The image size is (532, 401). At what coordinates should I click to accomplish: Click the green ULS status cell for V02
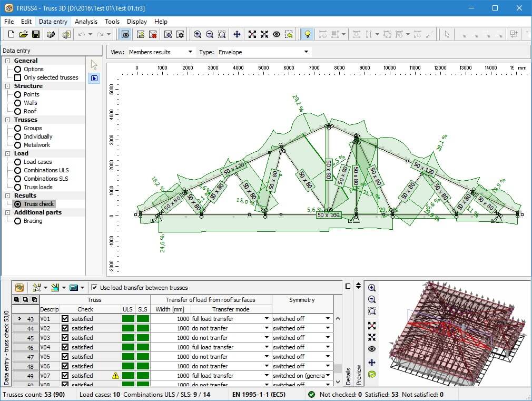click(128, 328)
